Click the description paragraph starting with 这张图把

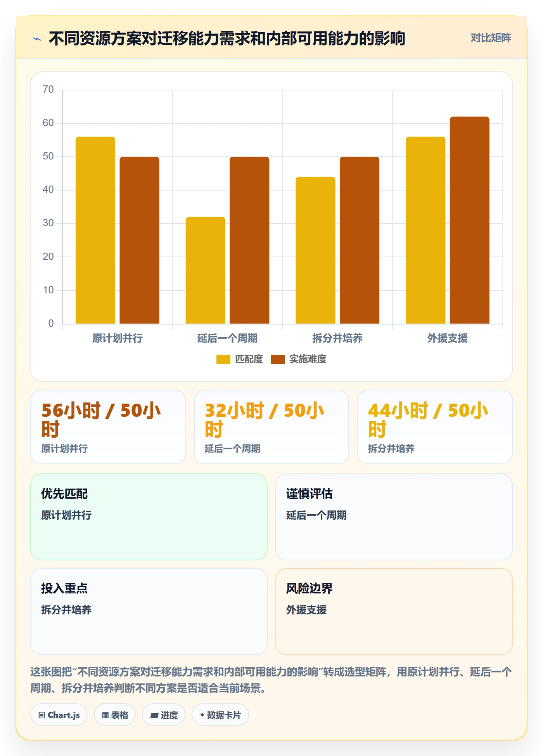click(271, 680)
